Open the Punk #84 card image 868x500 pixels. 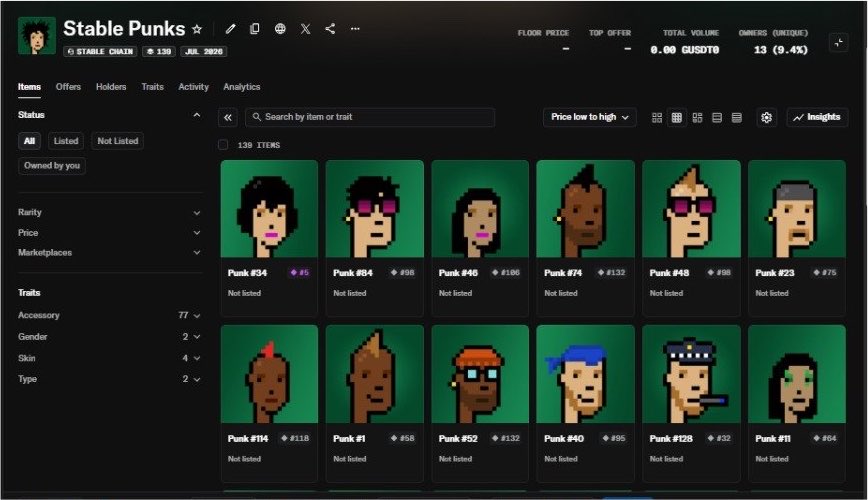pos(375,209)
